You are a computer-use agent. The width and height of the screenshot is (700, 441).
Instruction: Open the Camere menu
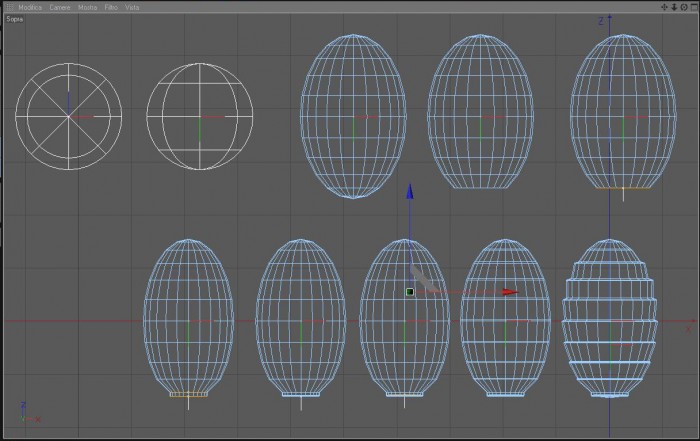tap(60, 7)
